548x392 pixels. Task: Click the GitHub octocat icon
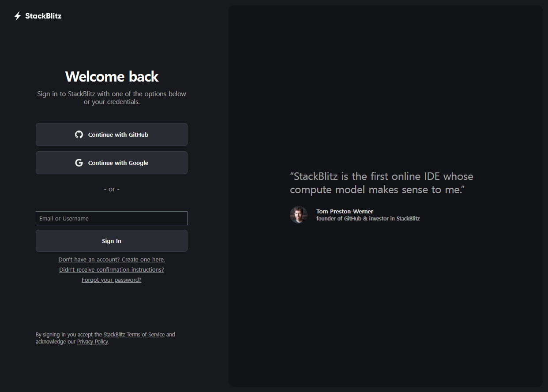pos(79,134)
